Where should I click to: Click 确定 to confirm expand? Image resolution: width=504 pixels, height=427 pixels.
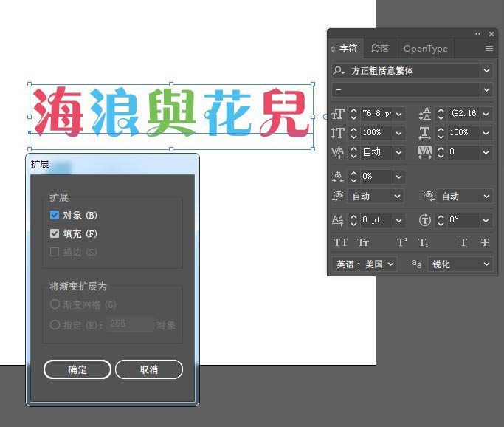[77, 369]
